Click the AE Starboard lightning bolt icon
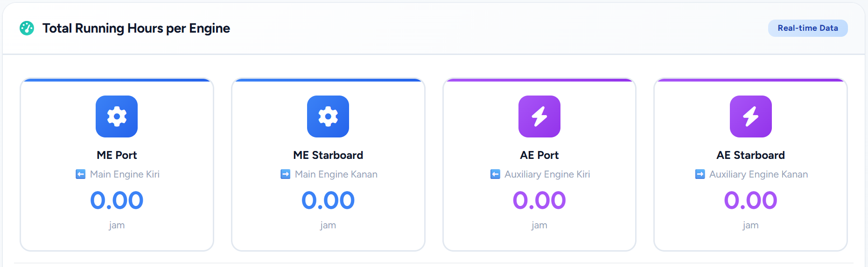Image resolution: width=868 pixels, height=267 pixels. [751, 116]
